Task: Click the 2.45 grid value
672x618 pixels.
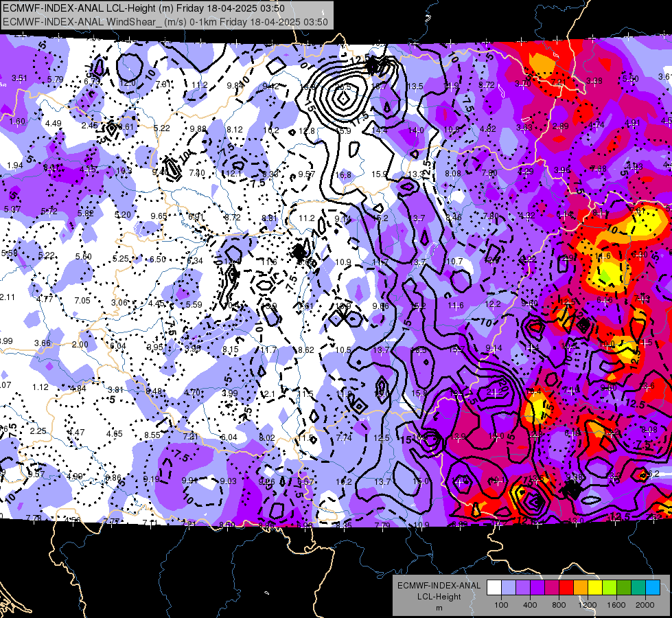Action: click(89, 125)
